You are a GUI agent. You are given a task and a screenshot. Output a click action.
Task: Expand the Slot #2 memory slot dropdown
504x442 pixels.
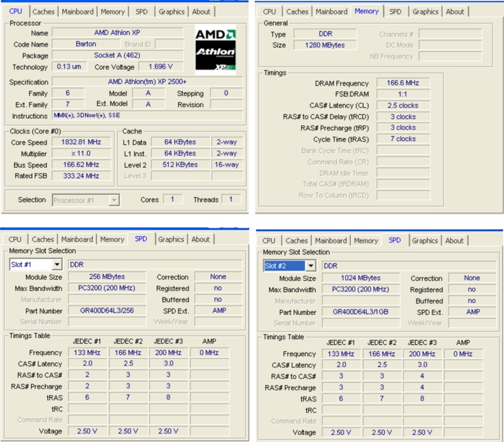coord(311,266)
